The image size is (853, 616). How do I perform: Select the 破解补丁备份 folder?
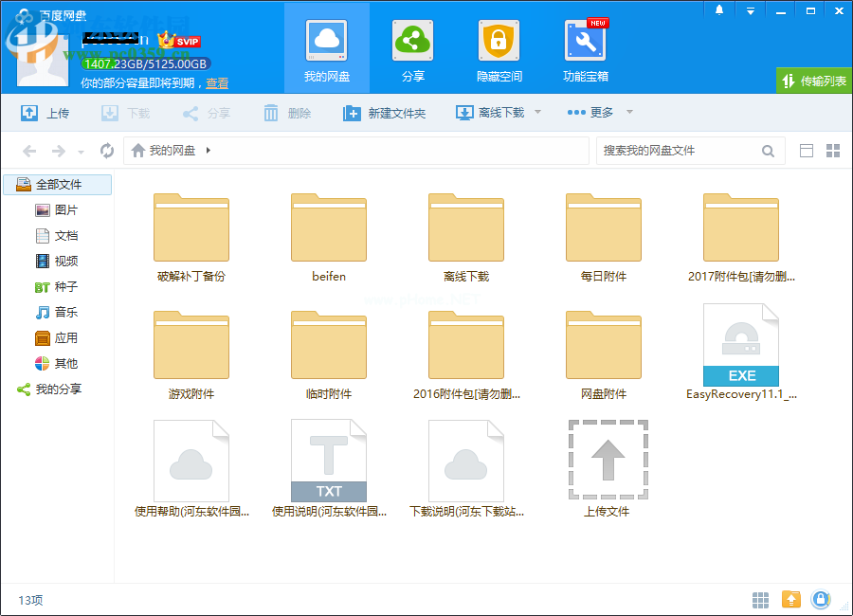click(191, 238)
